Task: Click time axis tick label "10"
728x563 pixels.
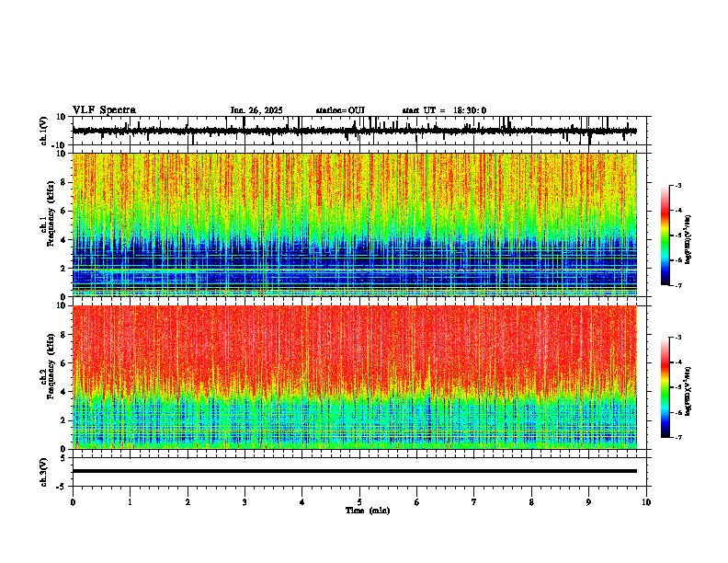Action: (x=646, y=502)
